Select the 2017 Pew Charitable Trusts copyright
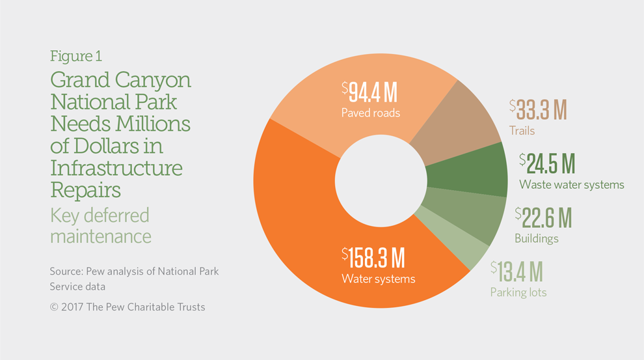This screenshot has height=360, width=644. [127, 307]
